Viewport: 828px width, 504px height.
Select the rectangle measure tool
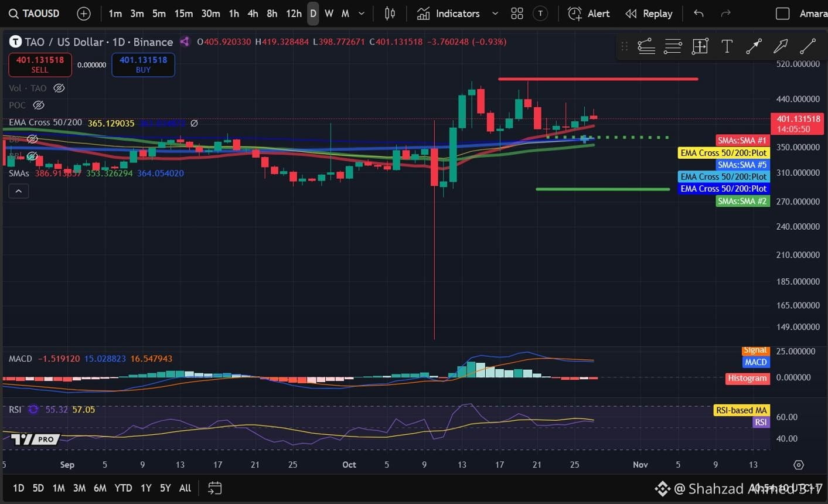(700, 46)
